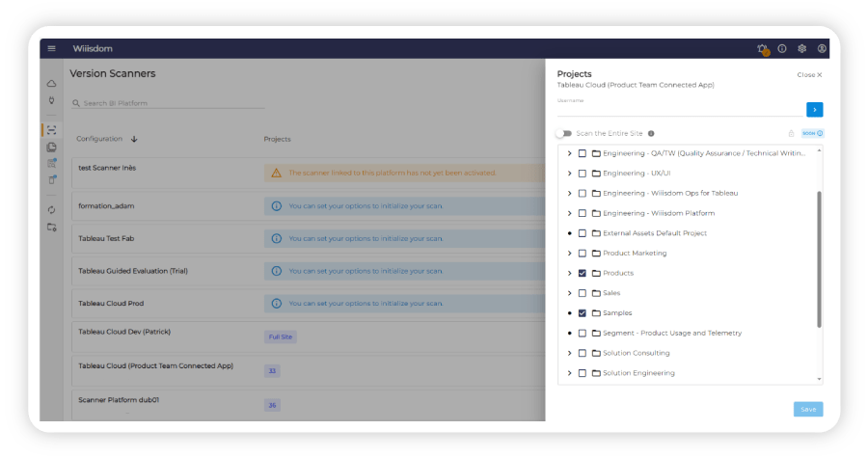Check Solution Engineering checkbox
The width and height of the screenshot is (868, 457).
click(583, 373)
